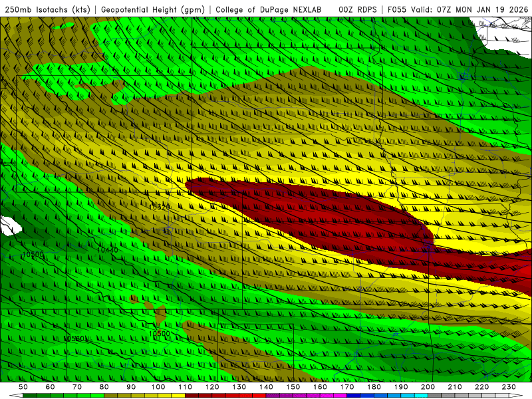Click "Valid: 07Z MON JAN 19 2026" text
532x399 pixels.
pos(469,10)
